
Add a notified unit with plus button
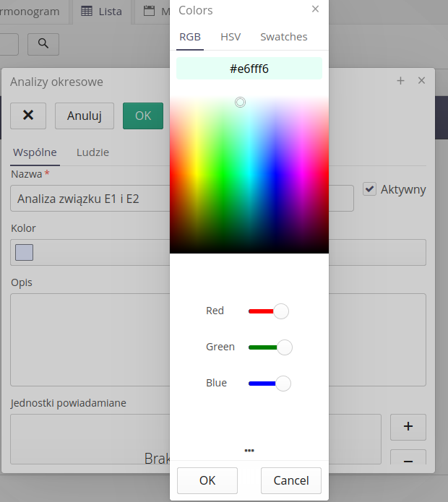point(408,427)
